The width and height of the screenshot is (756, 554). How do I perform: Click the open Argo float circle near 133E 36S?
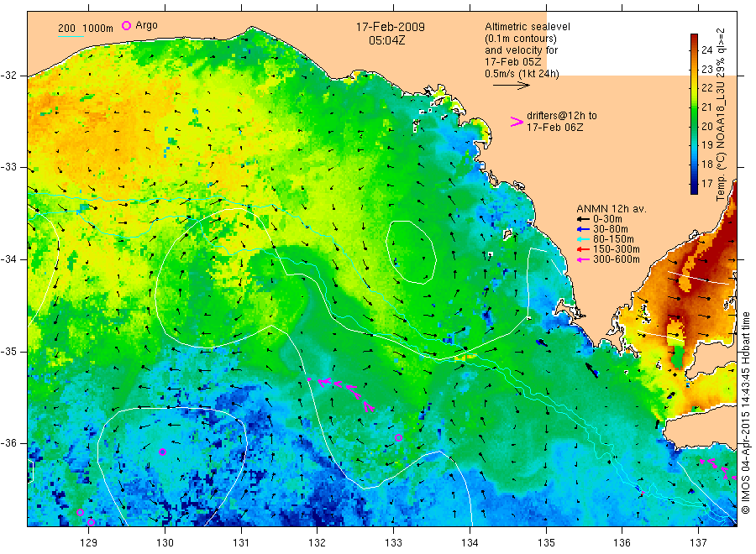pyautogui.click(x=398, y=438)
